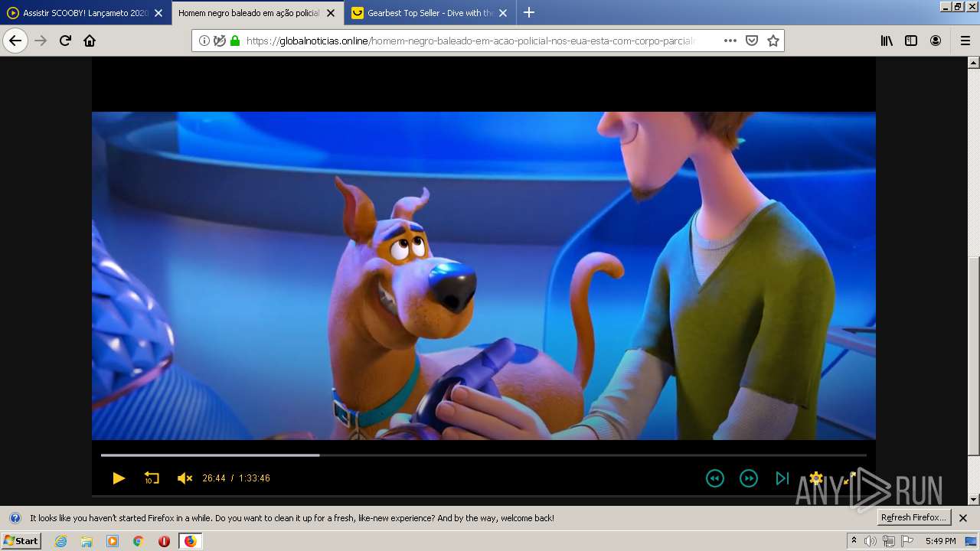Launch Chrome from taskbar
Image resolution: width=980 pixels, height=551 pixels.
[x=139, y=541]
